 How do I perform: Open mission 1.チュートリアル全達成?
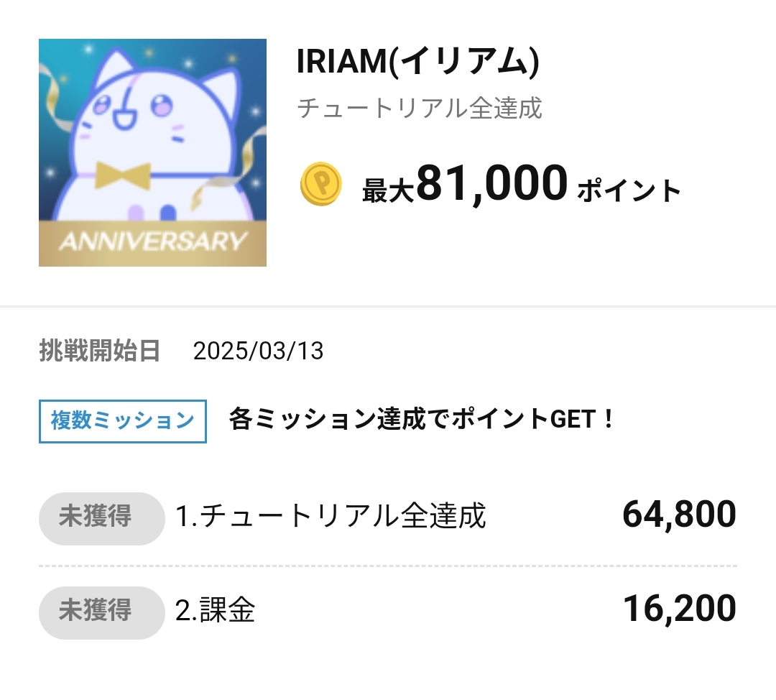(331, 516)
